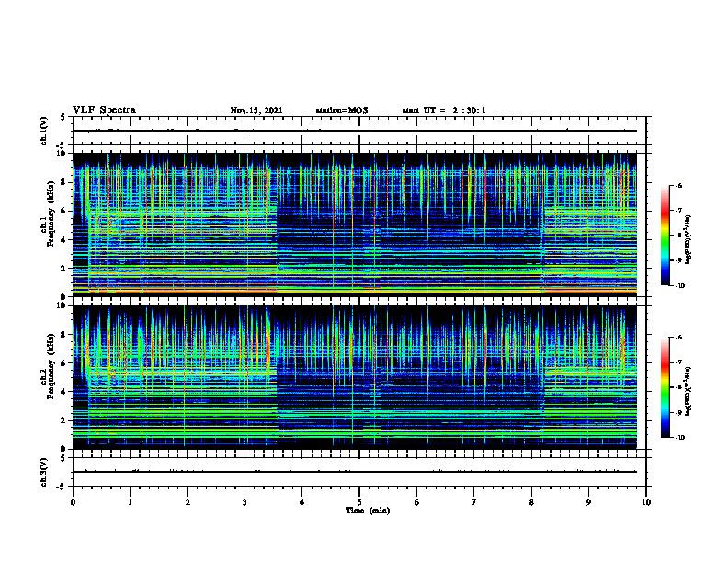Click the ch.1 frequency tick label "8"
The height and width of the screenshot is (563, 728).
63,182
